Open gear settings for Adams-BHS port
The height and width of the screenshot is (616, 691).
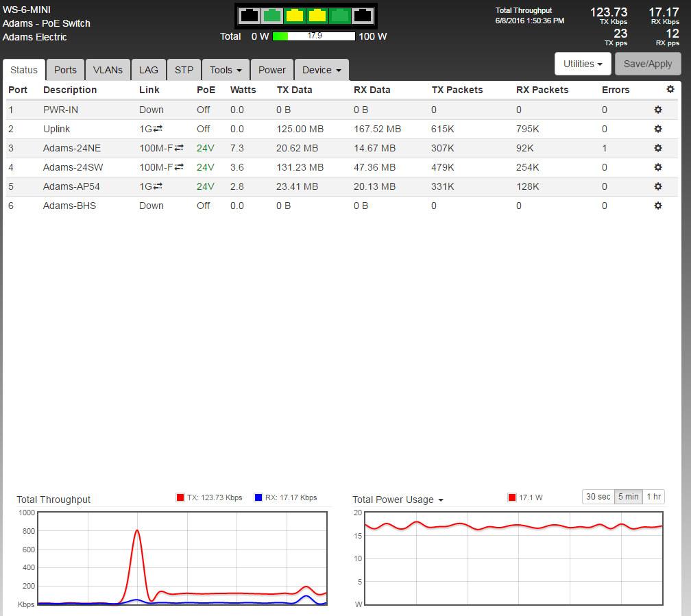(x=658, y=206)
